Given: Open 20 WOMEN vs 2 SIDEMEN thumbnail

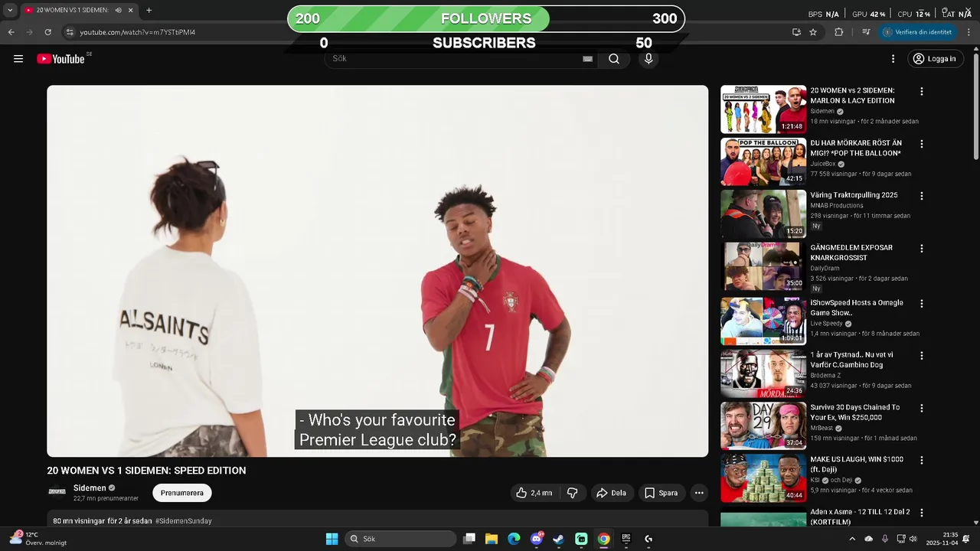Looking at the screenshot, I should tap(763, 109).
